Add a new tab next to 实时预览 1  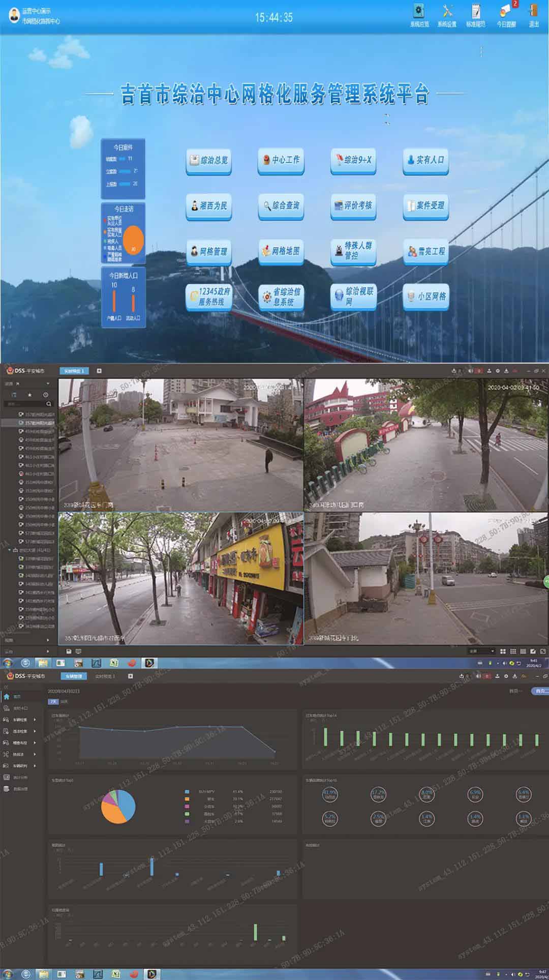click(99, 371)
